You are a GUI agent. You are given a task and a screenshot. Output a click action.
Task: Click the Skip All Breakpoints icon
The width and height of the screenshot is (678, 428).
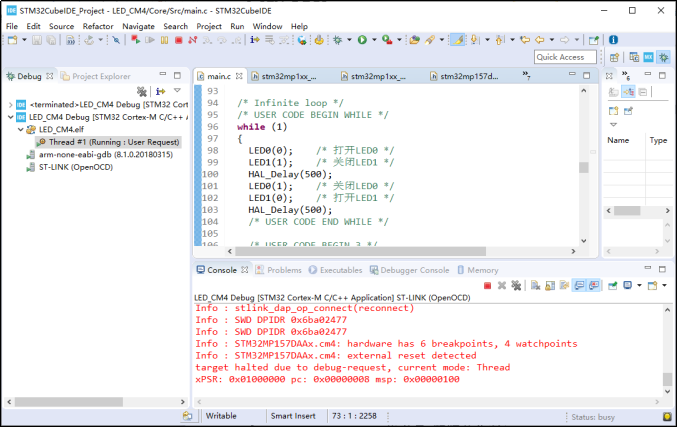click(x=116, y=40)
